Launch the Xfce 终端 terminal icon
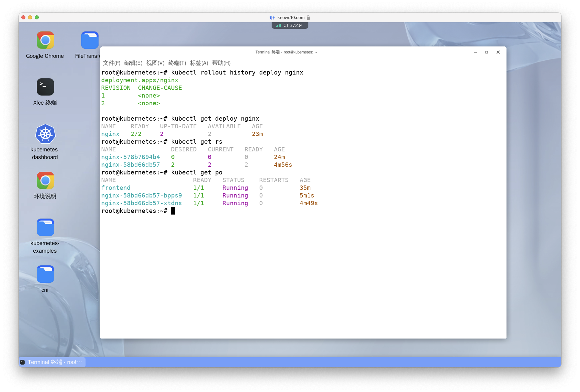Viewport: 580px width, 392px height. tap(45, 87)
